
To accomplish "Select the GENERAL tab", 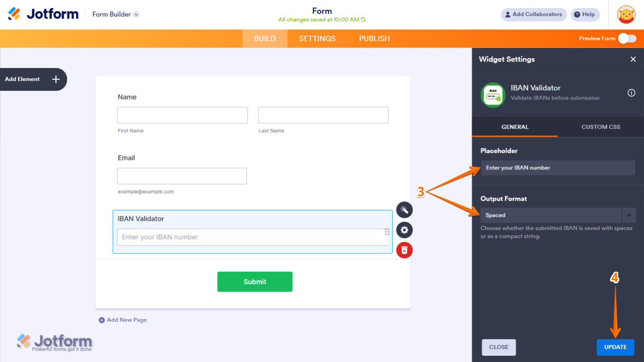I will [x=515, y=127].
